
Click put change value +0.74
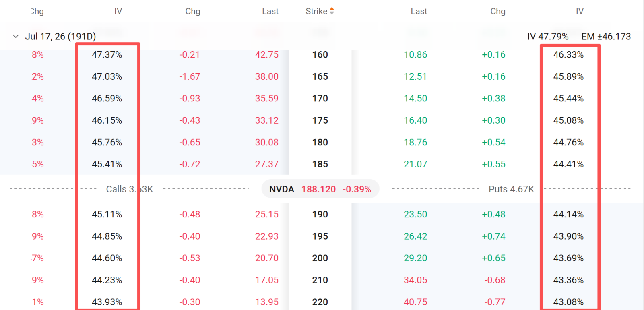[x=493, y=236]
